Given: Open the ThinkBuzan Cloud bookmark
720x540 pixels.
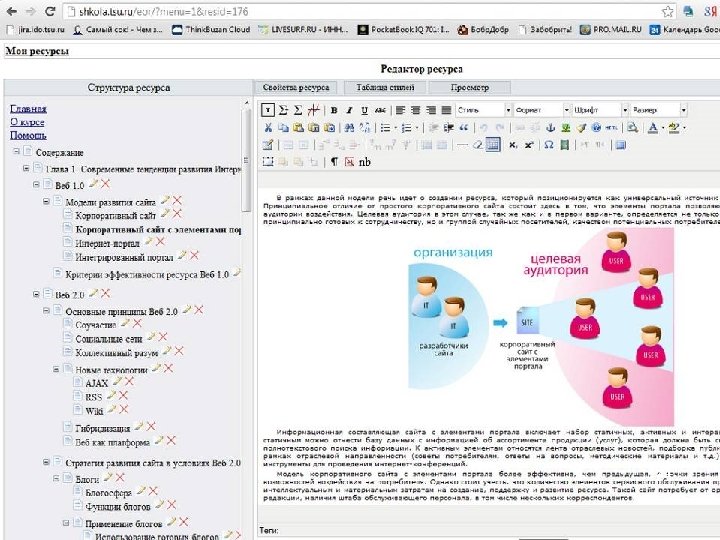Looking at the screenshot, I should (211, 29).
